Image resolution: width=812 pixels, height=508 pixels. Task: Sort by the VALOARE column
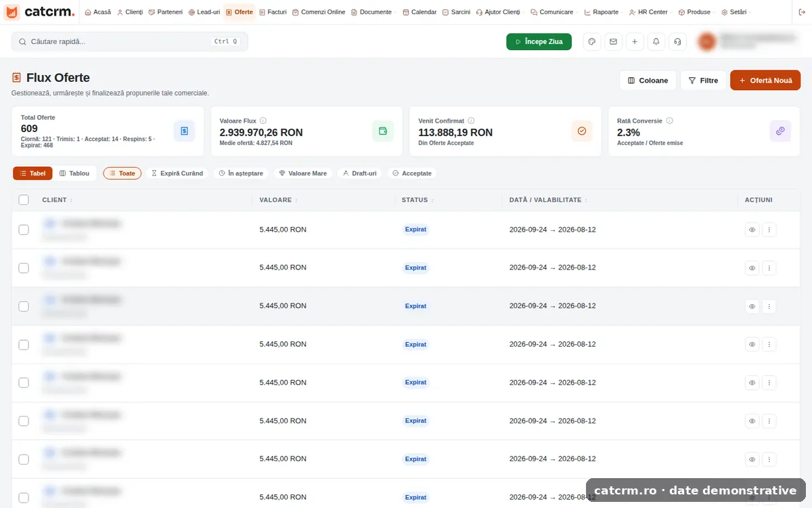[x=278, y=200]
